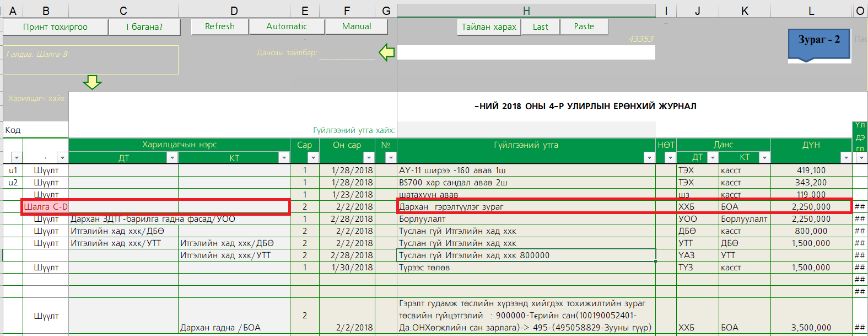The height and width of the screenshot is (336, 868).
Task: Click the Manual button
Action: point(356,26)
